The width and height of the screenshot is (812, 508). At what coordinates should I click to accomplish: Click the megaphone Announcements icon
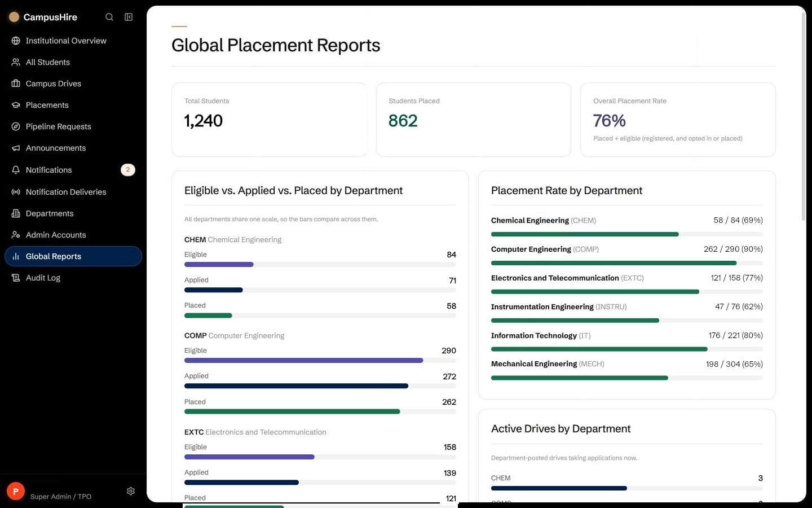coord(16,148)
